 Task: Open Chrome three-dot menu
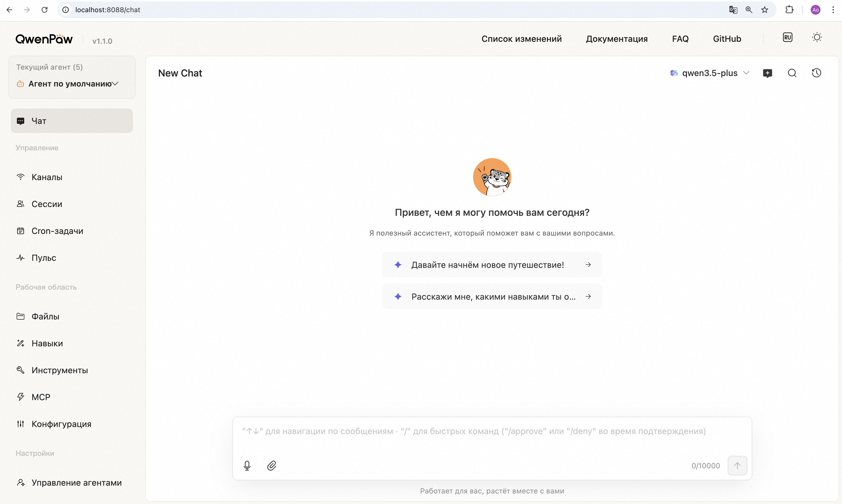(x=833, y=10)
